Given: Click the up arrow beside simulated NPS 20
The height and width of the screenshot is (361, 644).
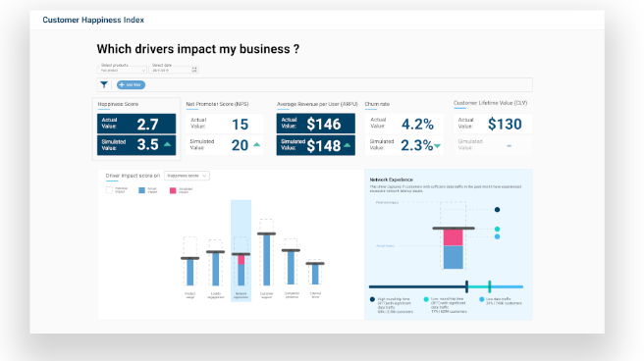Looking at the screenshot, I should point(256,144).
